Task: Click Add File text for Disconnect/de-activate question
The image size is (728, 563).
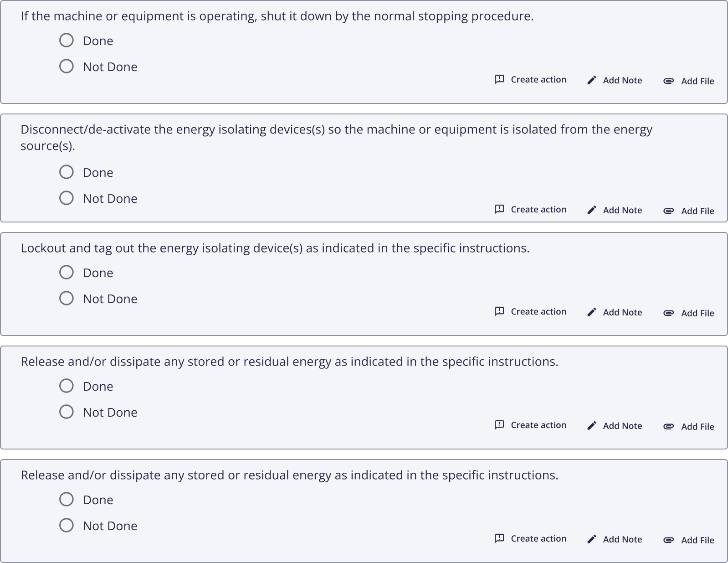Action: coord(697,211)
